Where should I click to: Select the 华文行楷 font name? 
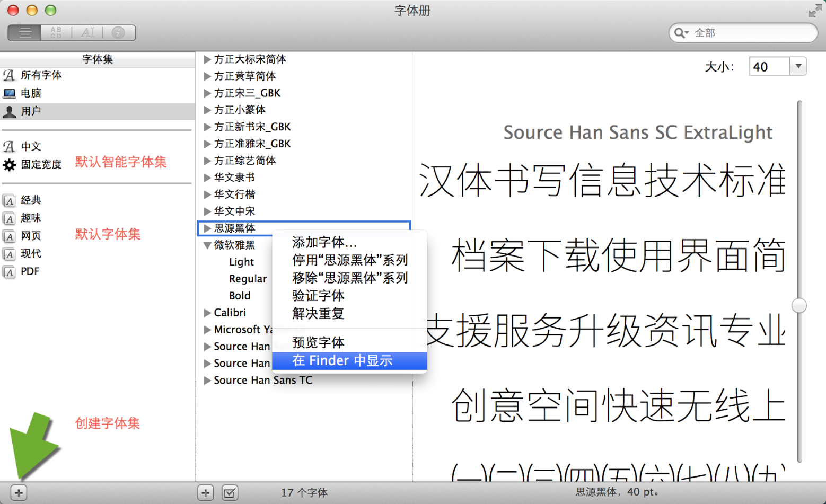point(234,194)
